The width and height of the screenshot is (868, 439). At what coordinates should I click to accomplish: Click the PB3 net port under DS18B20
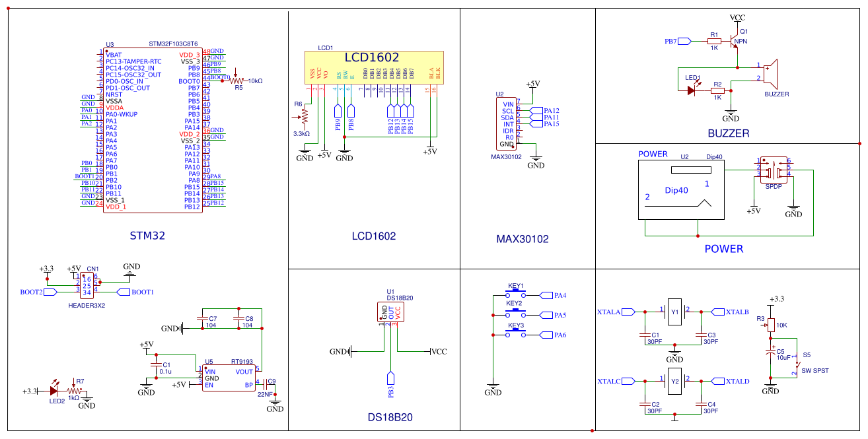390,379
